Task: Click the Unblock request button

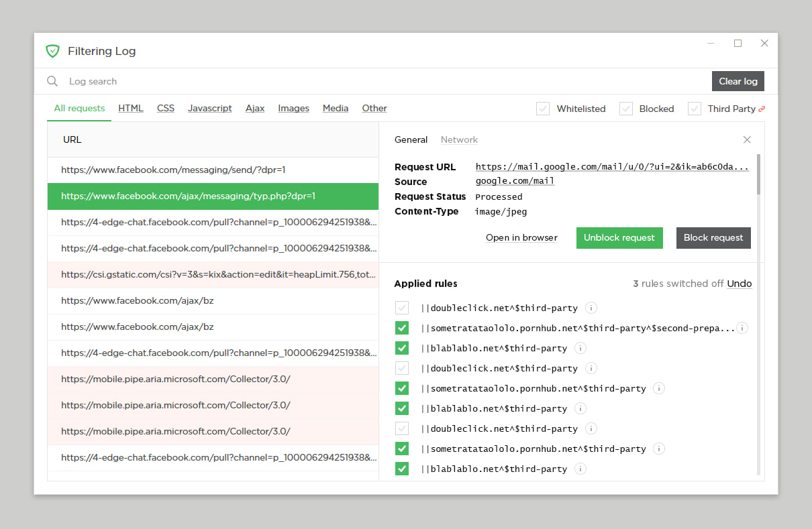Action: tap(619, 238)
